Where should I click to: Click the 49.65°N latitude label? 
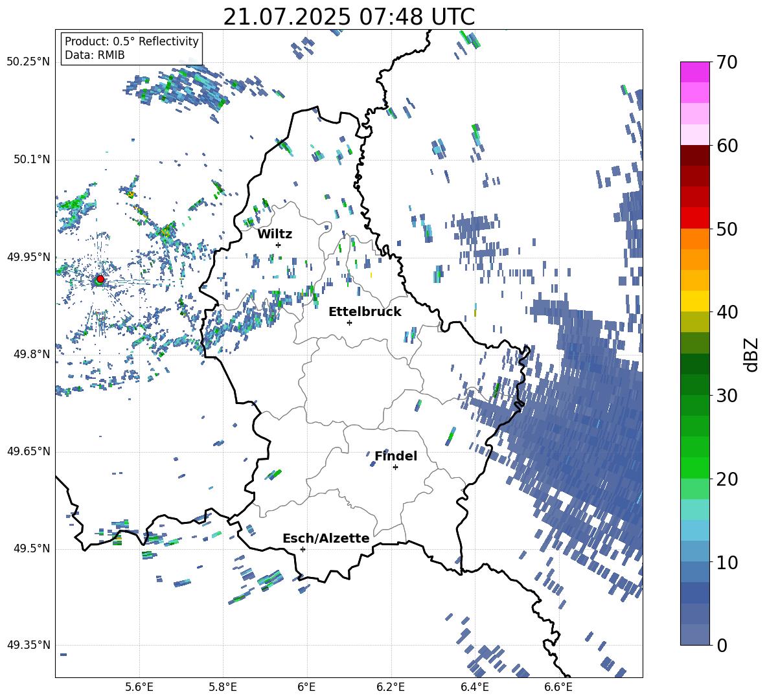click(x=29, y=451)
